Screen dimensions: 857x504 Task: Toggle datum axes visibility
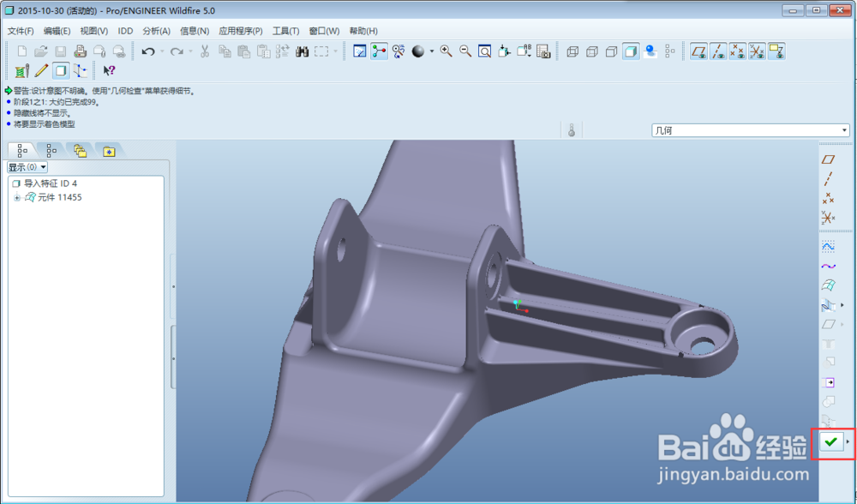[x=718, y=51]
